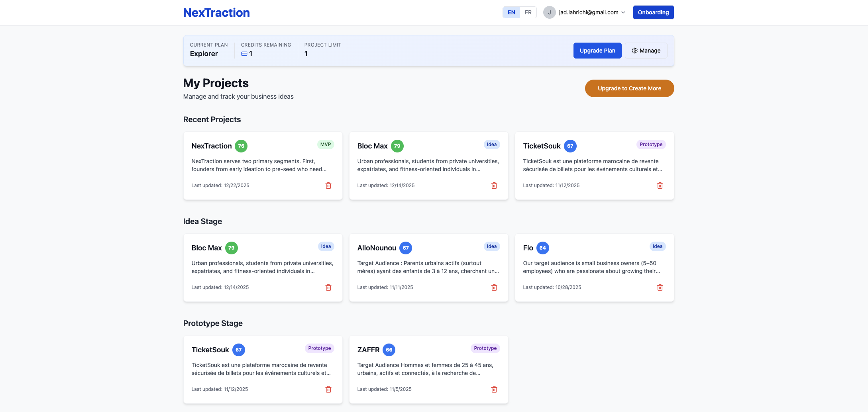Delete the NexTraction project
Image resolution: width=868 pixels, height=412 pixels.
pos(328,185)
